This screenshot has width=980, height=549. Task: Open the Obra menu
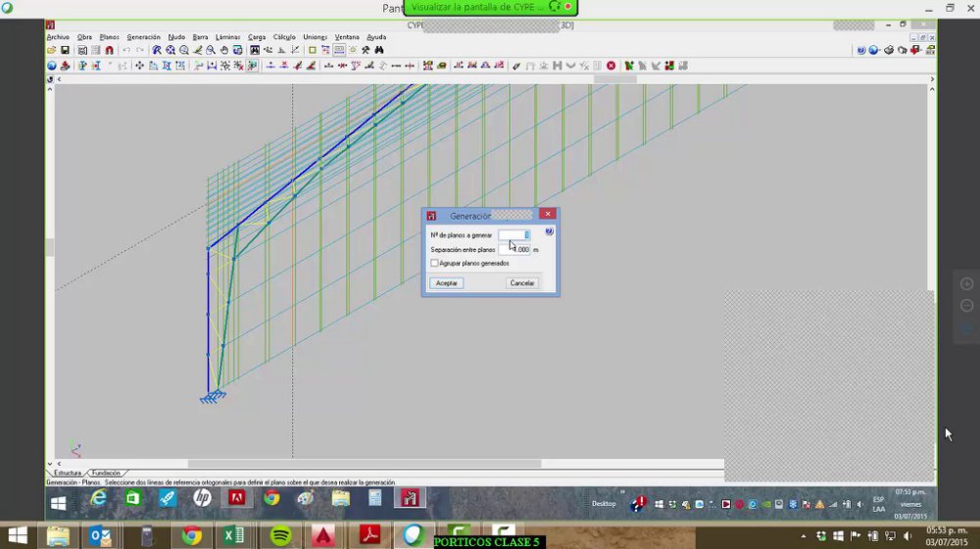84,37
